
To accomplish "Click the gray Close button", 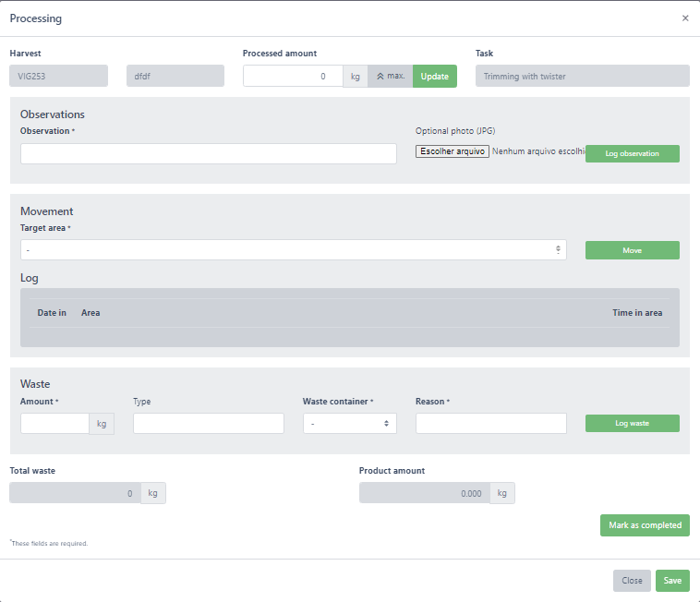I will [x=632, y=581].
